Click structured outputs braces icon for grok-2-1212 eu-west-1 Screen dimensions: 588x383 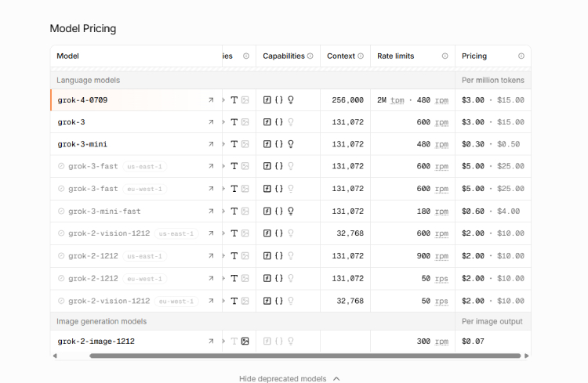tap(278, 279)
